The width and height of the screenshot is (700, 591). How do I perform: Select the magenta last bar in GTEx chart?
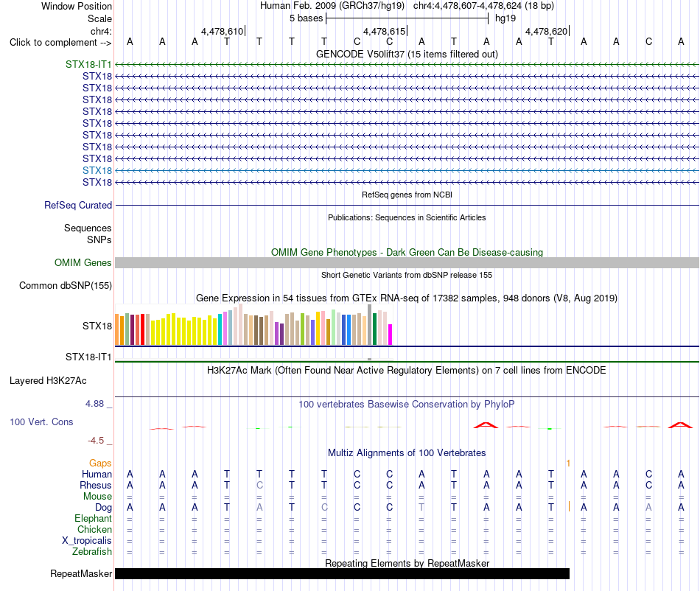click(390, 335)
